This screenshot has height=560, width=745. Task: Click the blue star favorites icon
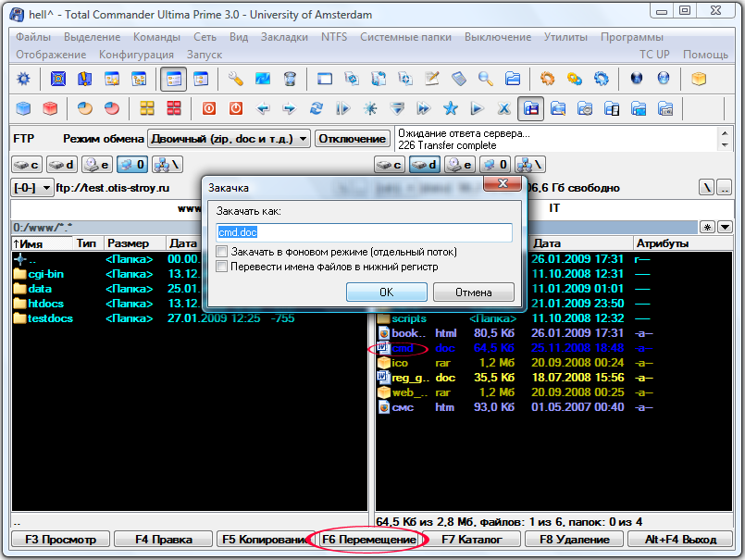click(x=451, y=109)
